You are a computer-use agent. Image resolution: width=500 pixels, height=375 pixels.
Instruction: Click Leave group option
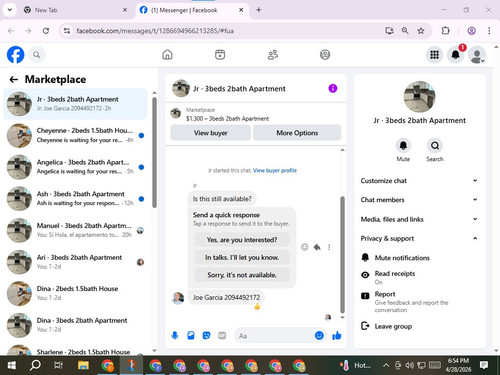[x=419, y=326]
